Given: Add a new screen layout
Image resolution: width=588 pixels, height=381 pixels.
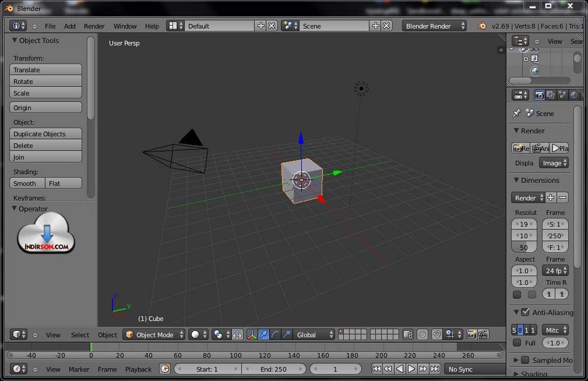Looking at the screenshot, I should click(260, 26).
